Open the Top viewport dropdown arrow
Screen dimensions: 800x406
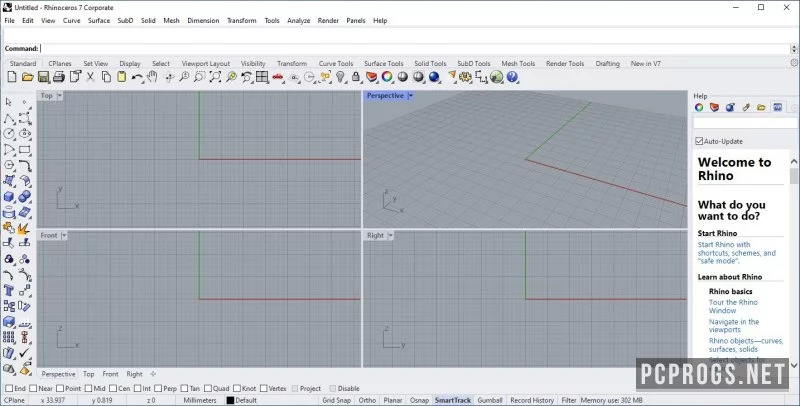click(60, 95)
